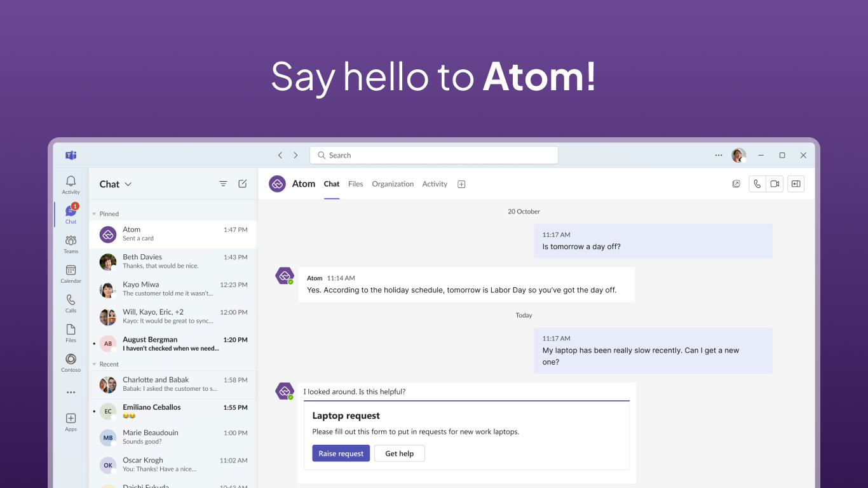The image size is (868, 488).
Task: Go forward with the right arrow
Action: (x=295, y=155)
